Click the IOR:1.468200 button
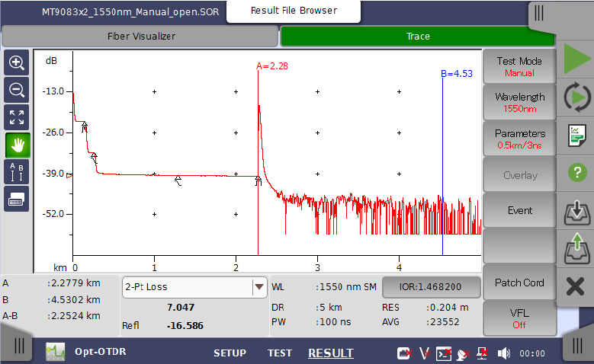The image size is (594, 364). click(431, 287)
